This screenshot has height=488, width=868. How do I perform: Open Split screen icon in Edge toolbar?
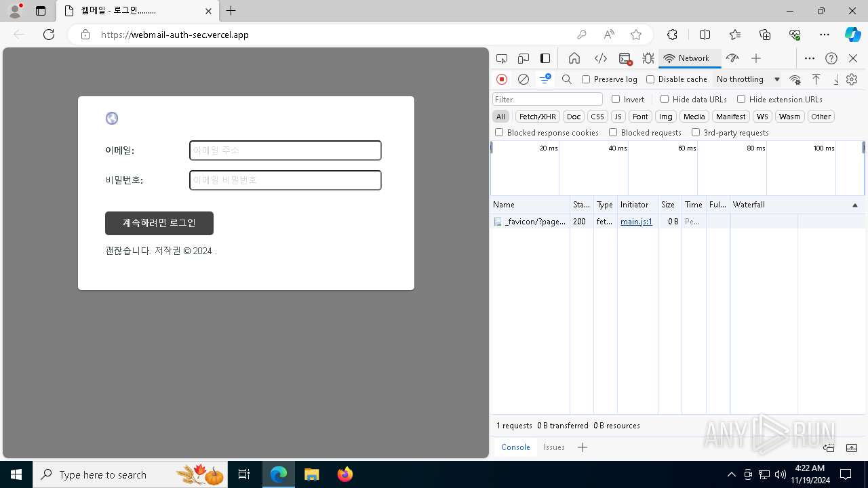(x=705, y=35)
